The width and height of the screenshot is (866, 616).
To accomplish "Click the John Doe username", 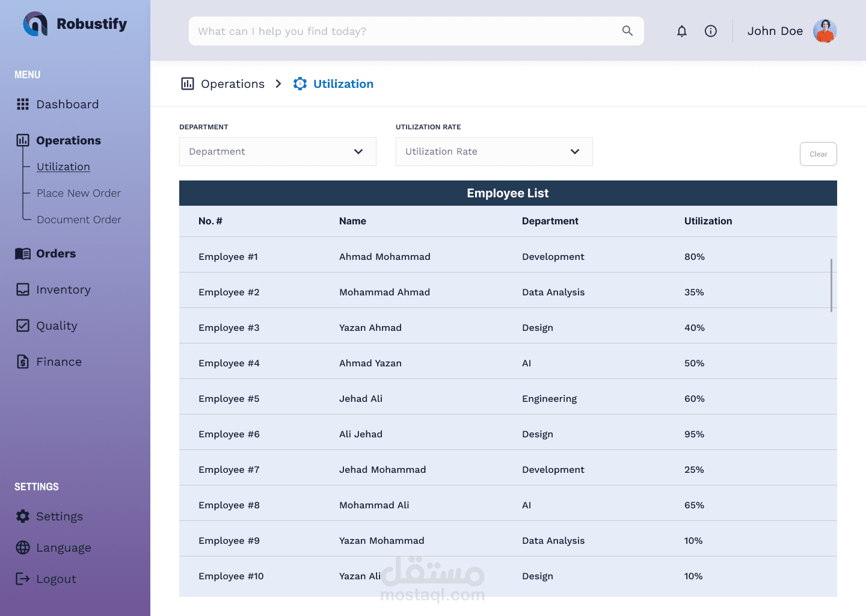I will (x=775, y=31).
